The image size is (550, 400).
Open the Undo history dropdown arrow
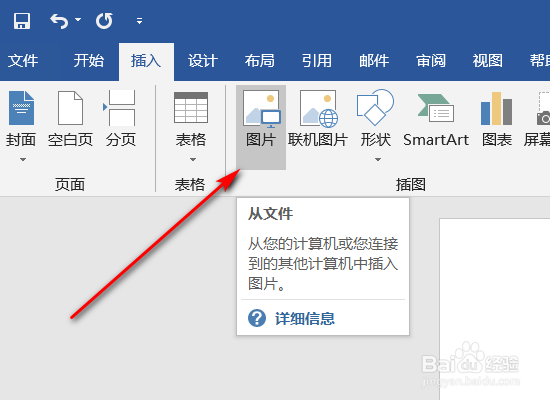[78, 20]
